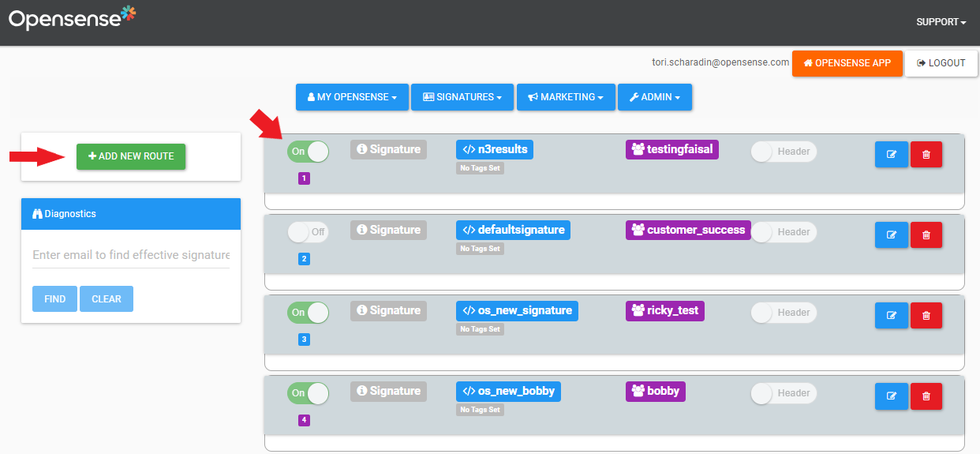
Task: Click the Logout button
Action: (941, 63)
